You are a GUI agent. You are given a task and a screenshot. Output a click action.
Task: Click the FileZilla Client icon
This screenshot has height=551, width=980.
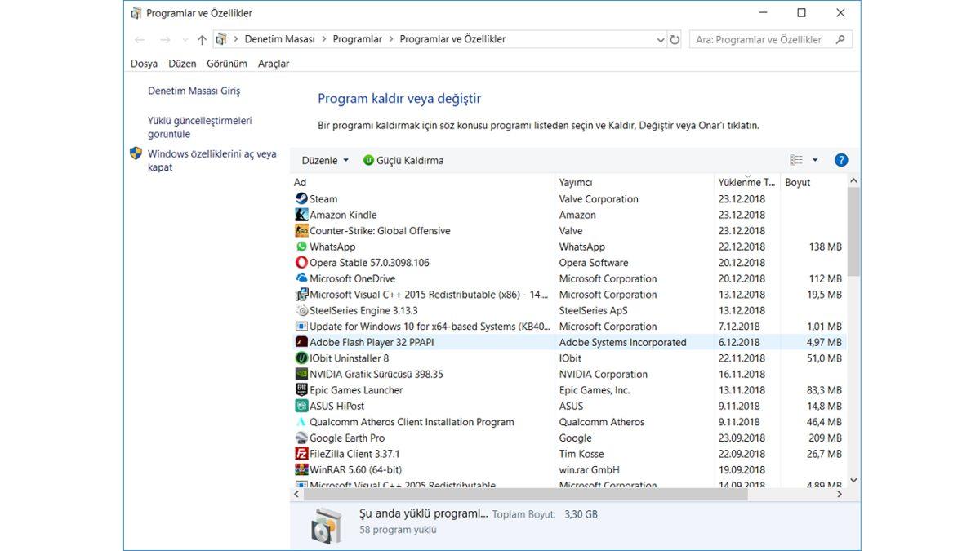click(301, 454)
